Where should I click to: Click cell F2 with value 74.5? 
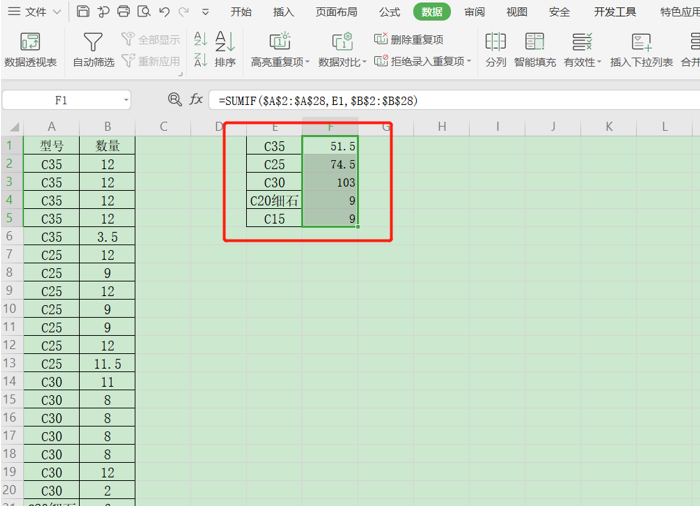point(330,164)
